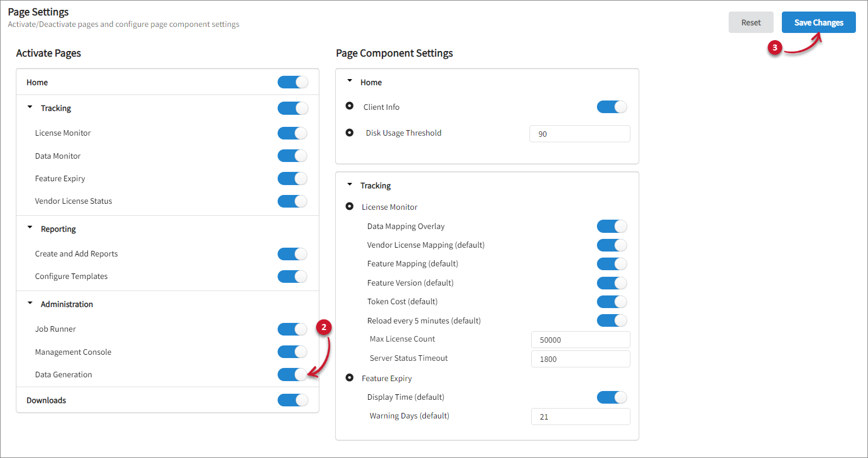Click the Configure Templates label
Image resolution: width=868 pixels, height=458 pixels.
71,276
